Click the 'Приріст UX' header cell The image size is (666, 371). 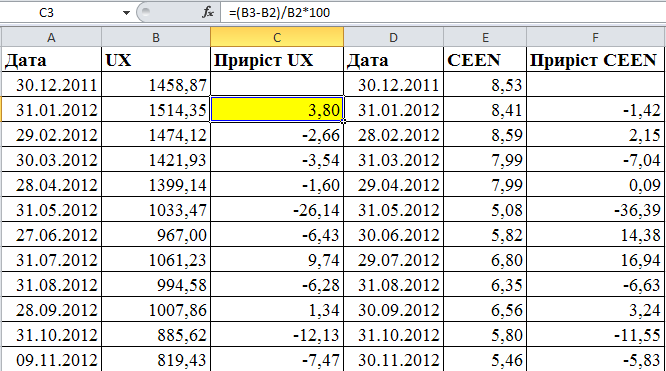(277, 59)
